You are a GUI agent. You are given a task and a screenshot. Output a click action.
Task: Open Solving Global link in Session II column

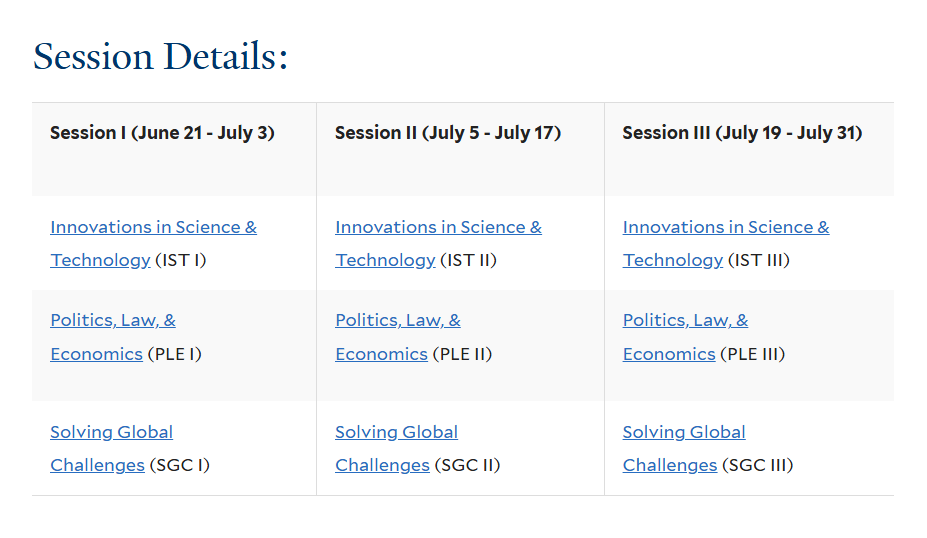pyautogui.click(x=396, y=432)
